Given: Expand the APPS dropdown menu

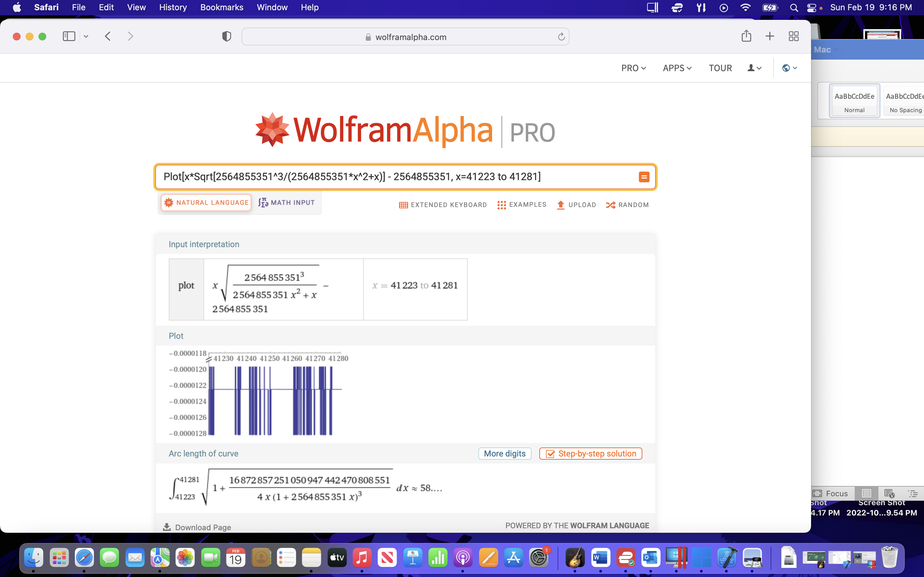Looking at the screenshot, I should pyautogui.click(x=677, y=68).
